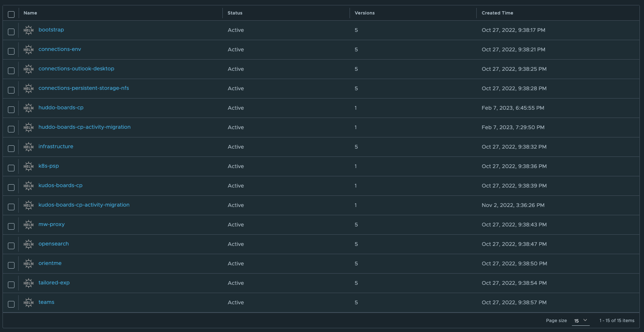Click the Helm icon for opensearch
Viewport: 644px width, 332px height.
click(28, 244)
